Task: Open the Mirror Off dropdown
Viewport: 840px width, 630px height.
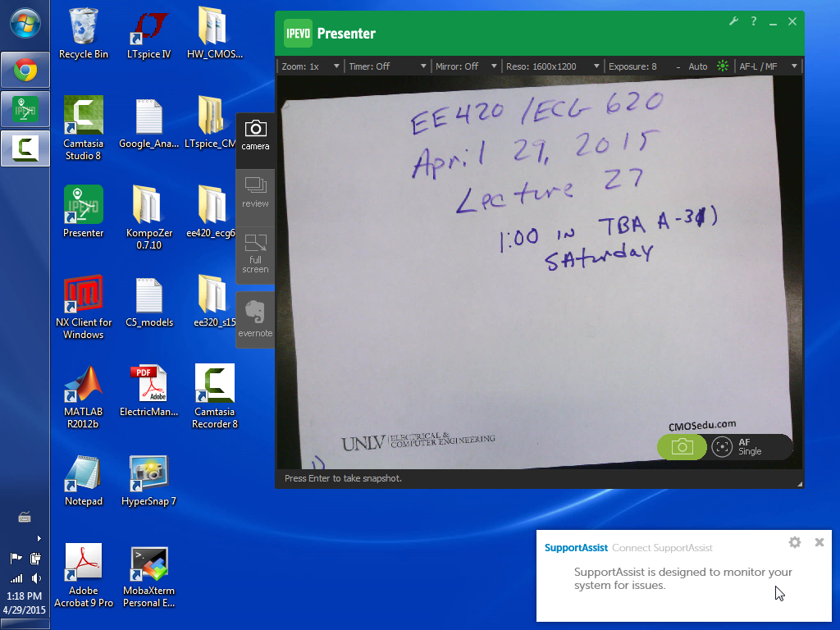Action: coord(466,66)
